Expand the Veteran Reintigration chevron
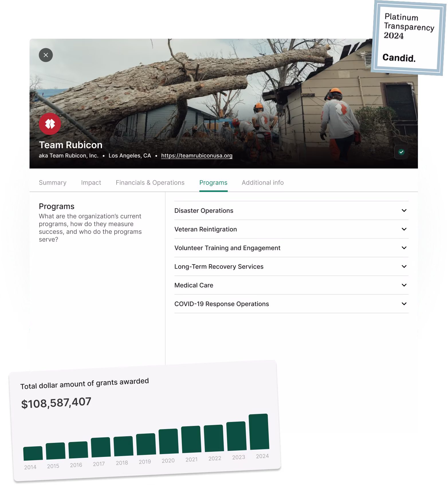This screenshot has width=448, height=485. (x=404, y=229)
